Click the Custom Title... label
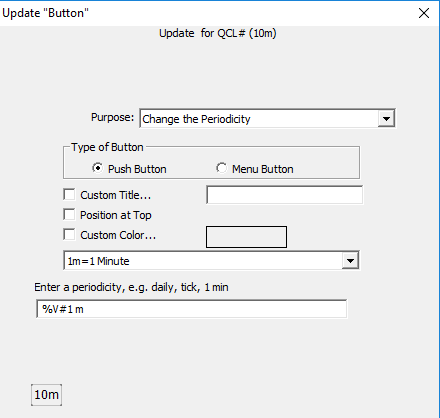The image size is (440, 418). pyautogui.click(x=116, y=195)
